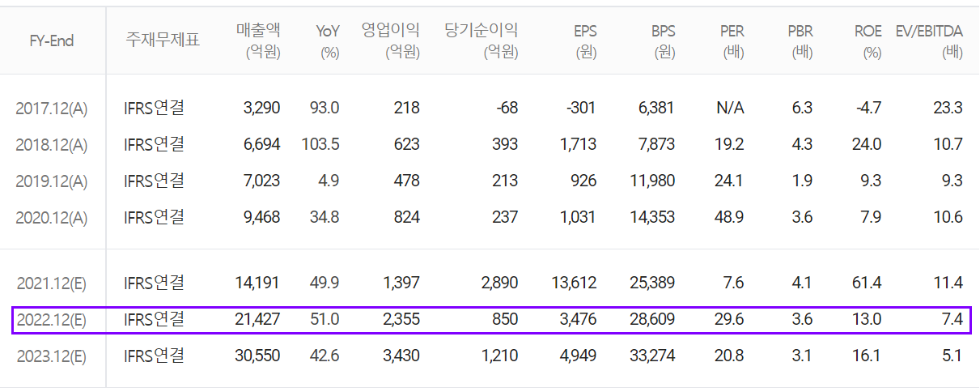This screenshot has height=392, width=980.
Task: Select the 30,550 revenue value
Action: tap(258, 356)
